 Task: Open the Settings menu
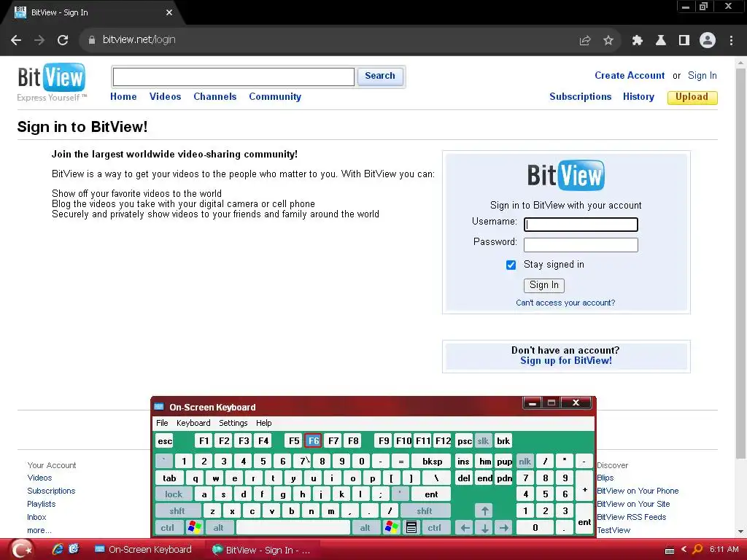point(233,423)
